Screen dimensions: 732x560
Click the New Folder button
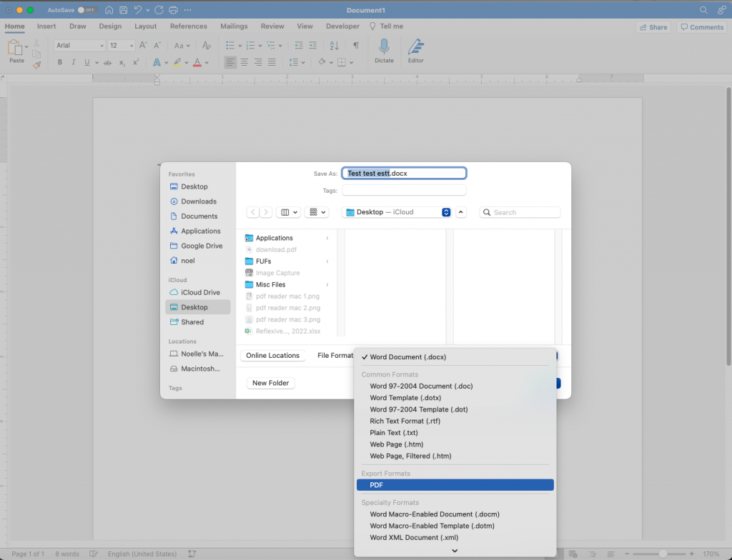pyautogui.click(x=270, y=383)
